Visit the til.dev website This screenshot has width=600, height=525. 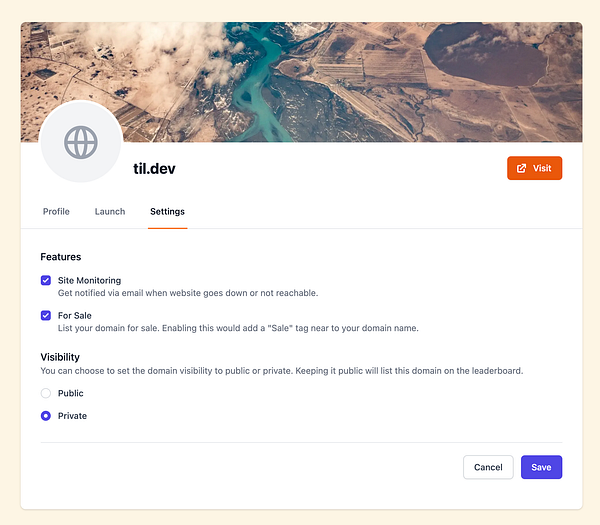[x=535, y=168]
